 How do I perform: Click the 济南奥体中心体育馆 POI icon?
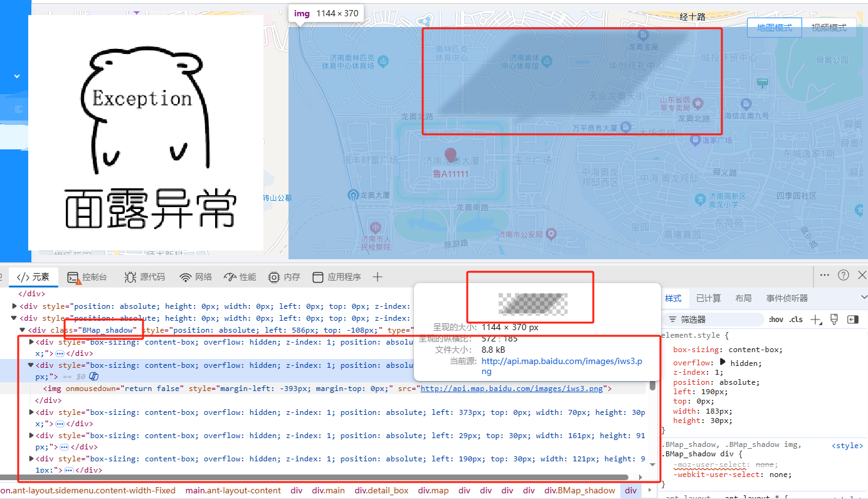coord(547,61)
